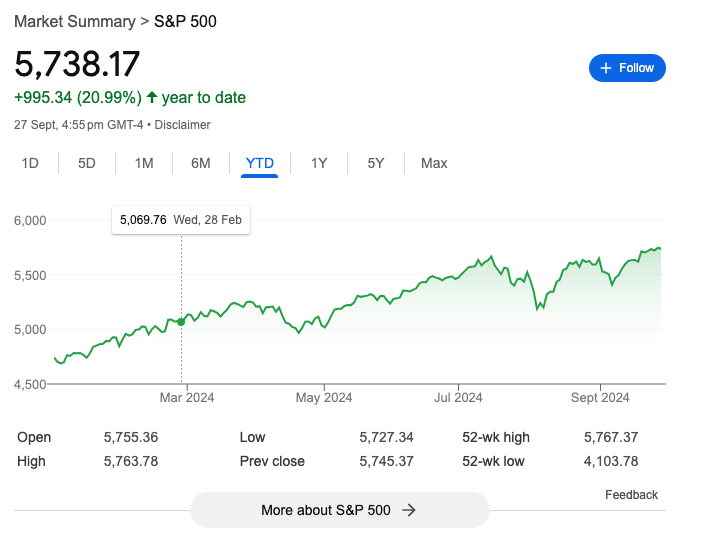Switch chart to 1Y range
Image resolution: width=709 pixels, height=534 pixels.
tap(319, 163)
